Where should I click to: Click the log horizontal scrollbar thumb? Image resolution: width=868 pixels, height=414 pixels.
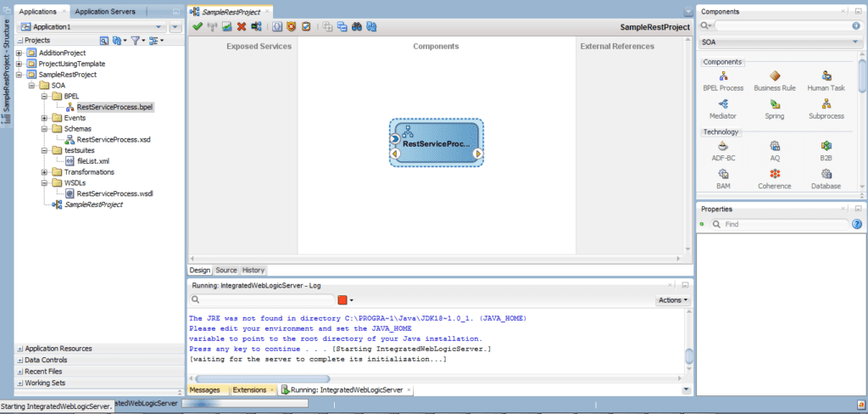coord(263,378)
